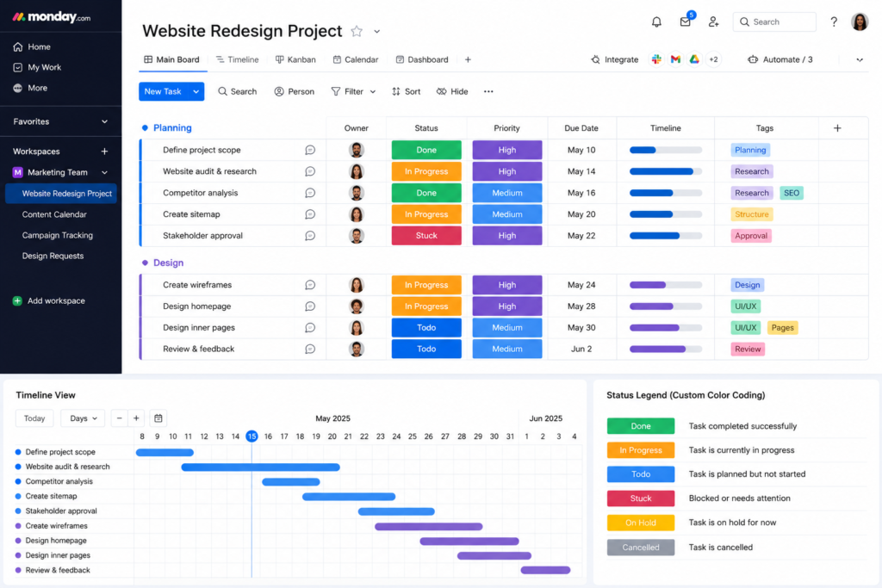Click the SEO tag on Competitor analysis
Image resolution: width=882 pixels, height=588 pixels.
[792, 193]
